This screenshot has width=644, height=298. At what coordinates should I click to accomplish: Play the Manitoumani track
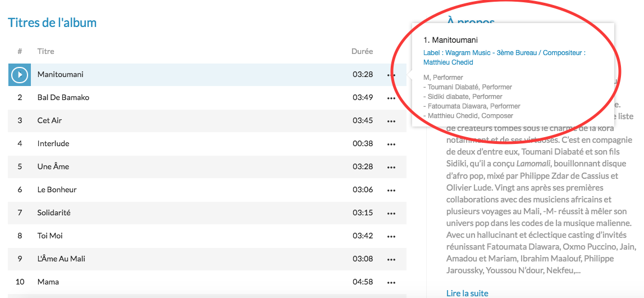[20, 75]
